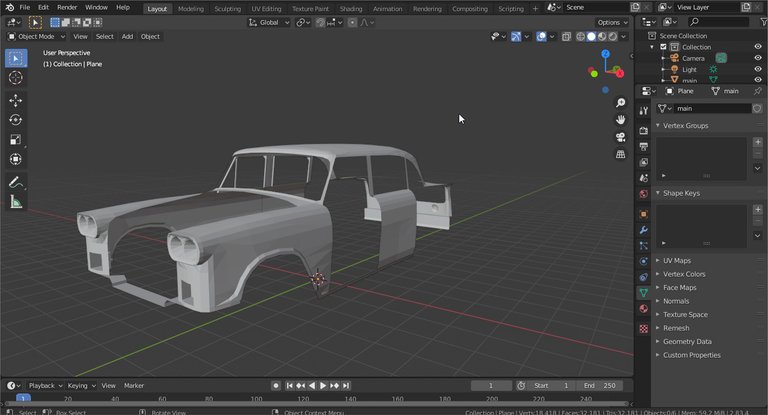
Task: Click the End frame 250 field
Action: 600,386
